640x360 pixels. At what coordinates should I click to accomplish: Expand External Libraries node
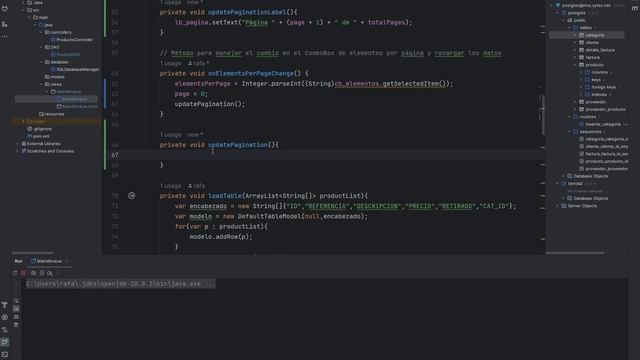[18, 144]
